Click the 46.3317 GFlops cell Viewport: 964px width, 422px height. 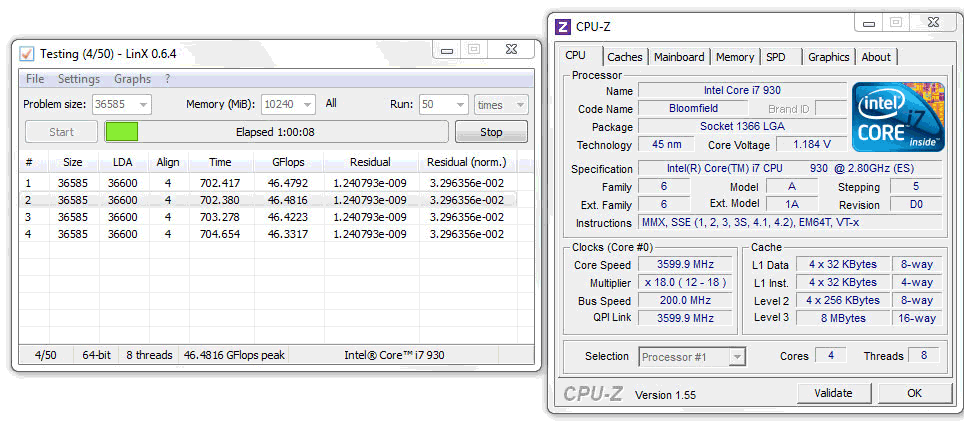(288, 234)
